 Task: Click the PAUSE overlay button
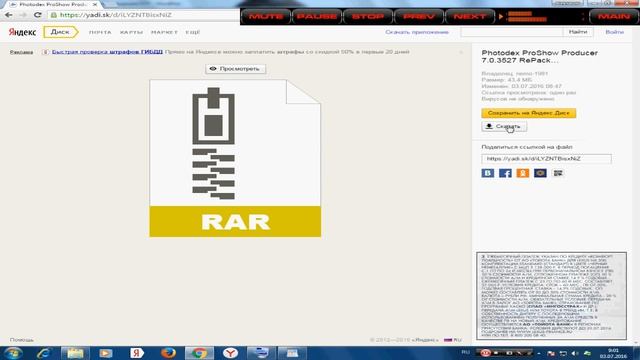click(x=317, y=17)
